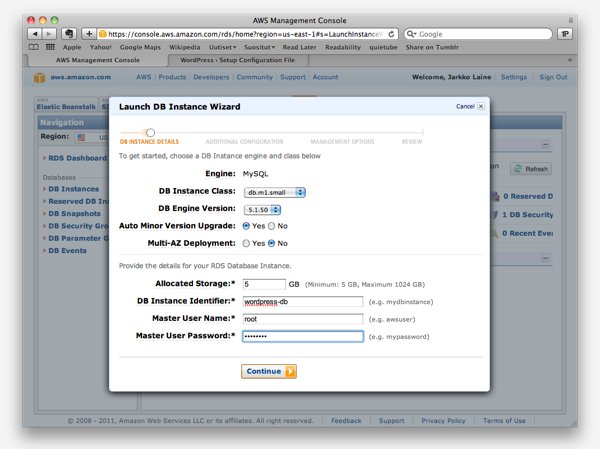Click the Continue button

(x=269, y=371)
